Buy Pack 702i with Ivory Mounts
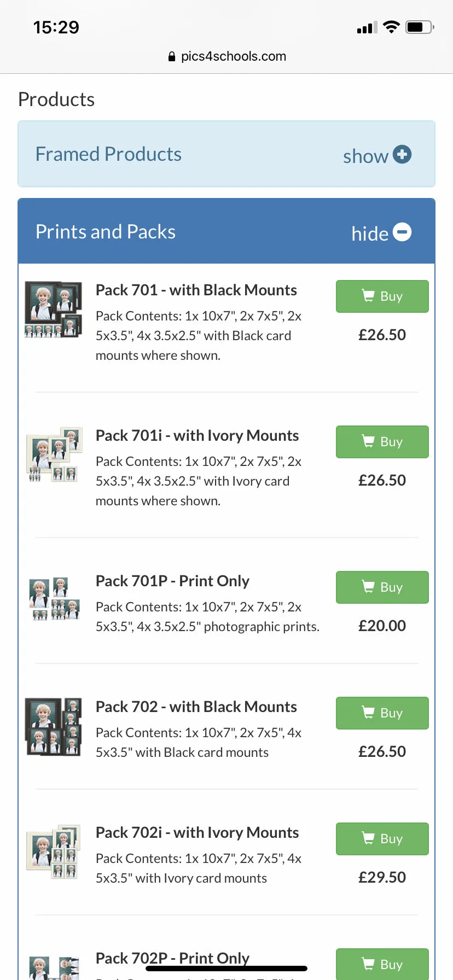Screen dimensions: 453x980 382,839
